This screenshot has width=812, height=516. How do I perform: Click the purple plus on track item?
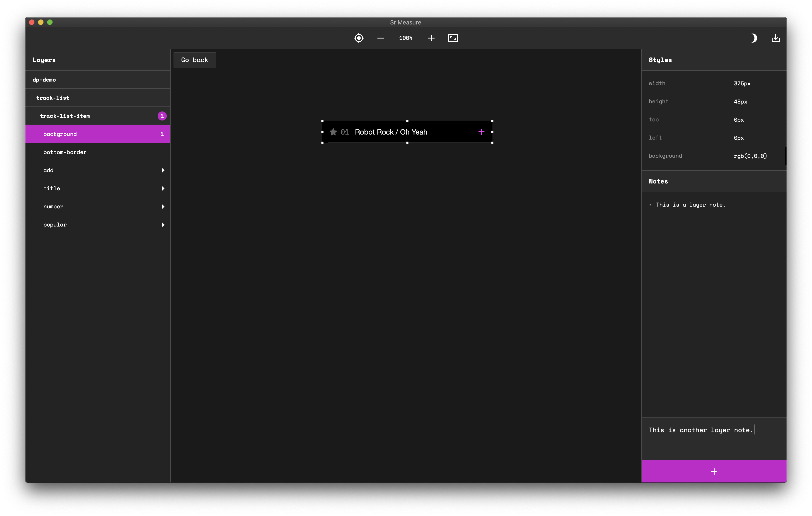click(481, 132)
